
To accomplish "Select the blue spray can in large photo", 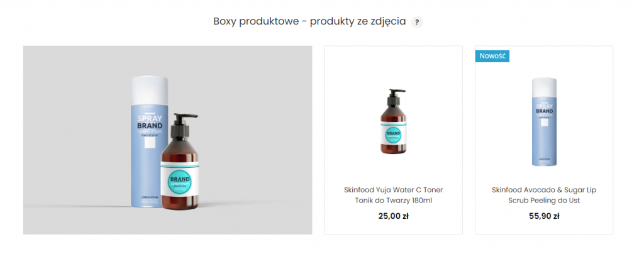I will 149,141.
